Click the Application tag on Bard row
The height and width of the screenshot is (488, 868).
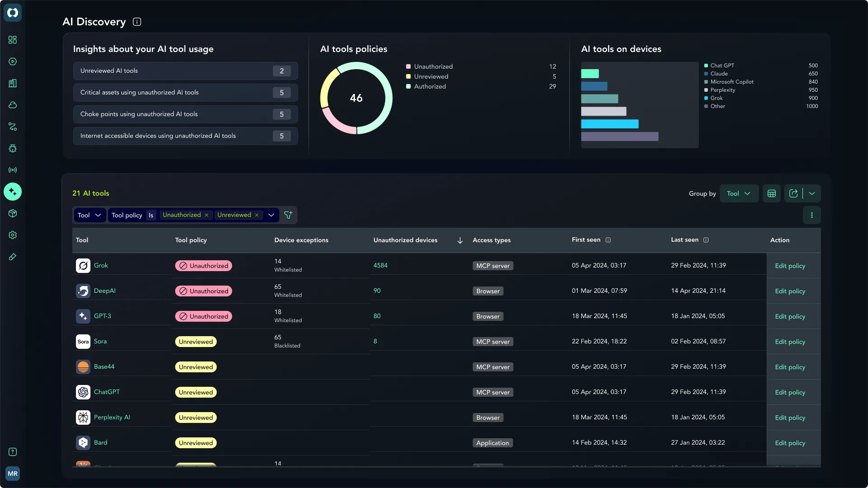pyautogui.click(x=493, y=443)
